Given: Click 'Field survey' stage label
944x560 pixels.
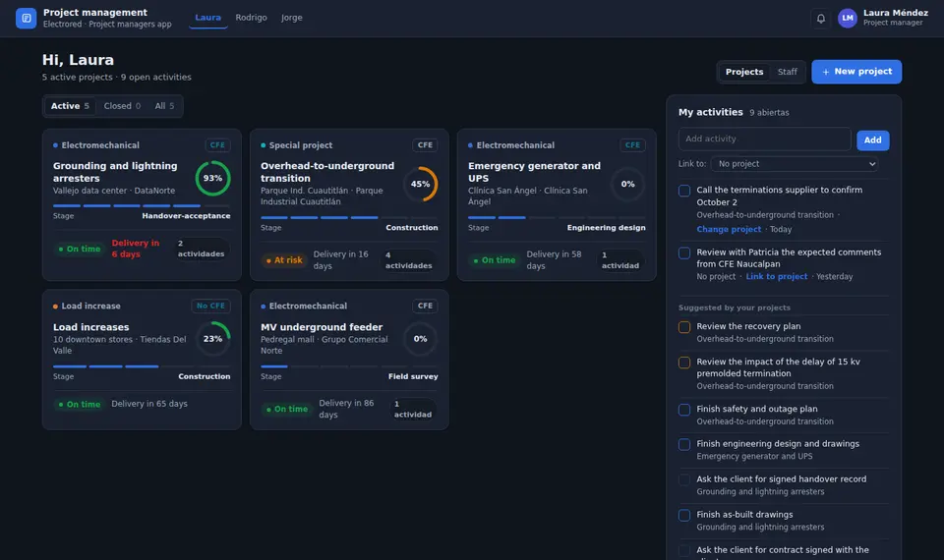Looking at the screenshot, I should point(413,376).
